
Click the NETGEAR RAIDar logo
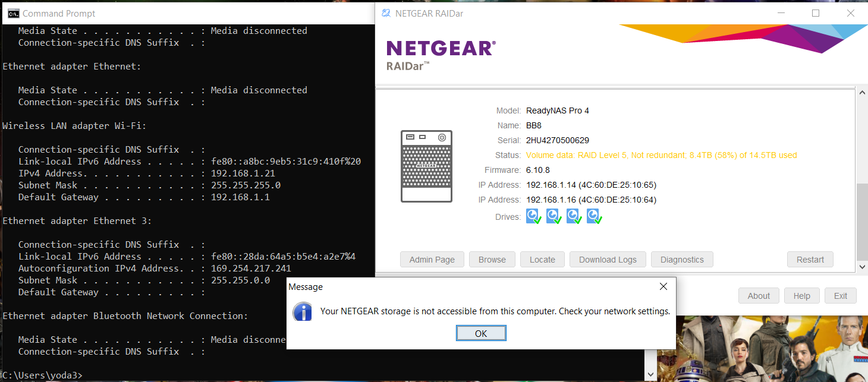[441, 53]
